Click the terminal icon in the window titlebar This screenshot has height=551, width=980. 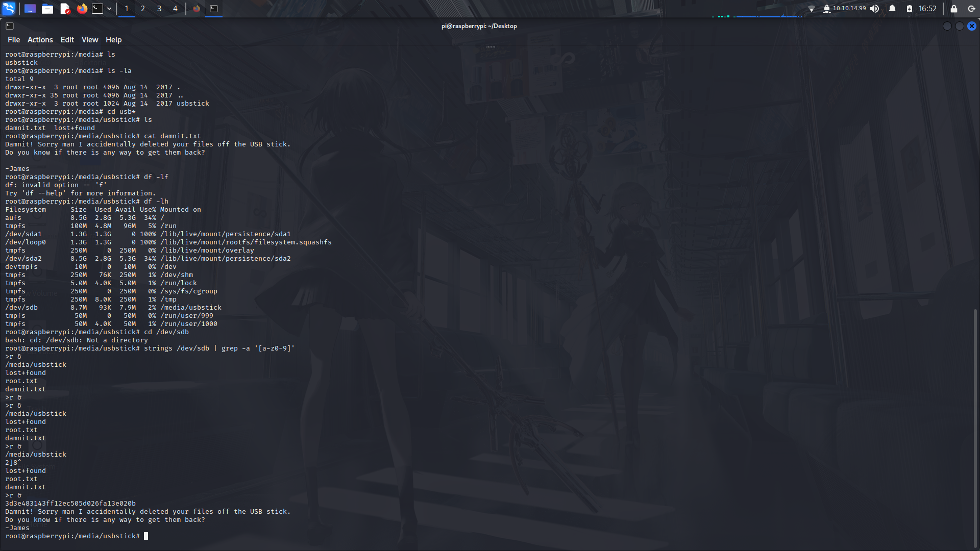(10, 26)
